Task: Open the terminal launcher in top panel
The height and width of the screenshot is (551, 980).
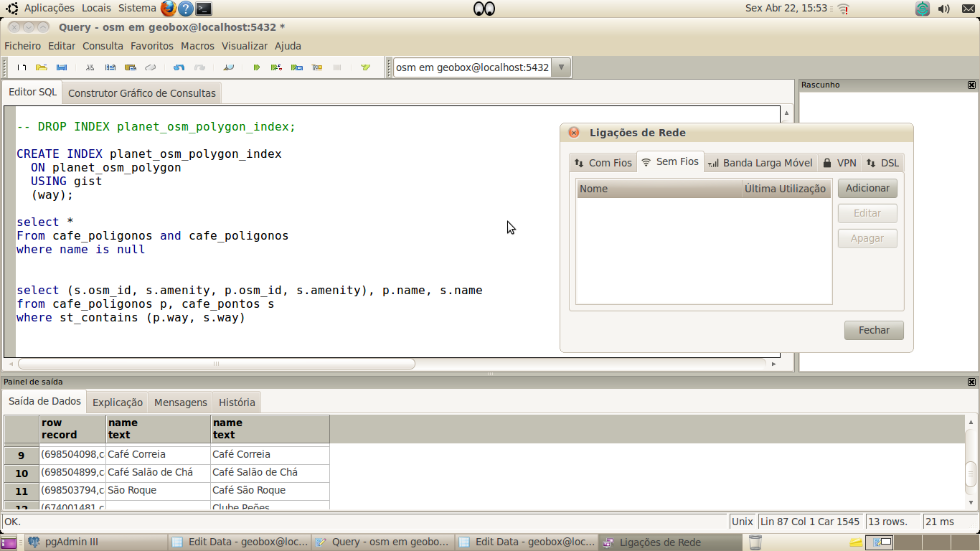Action: point(204,9)
